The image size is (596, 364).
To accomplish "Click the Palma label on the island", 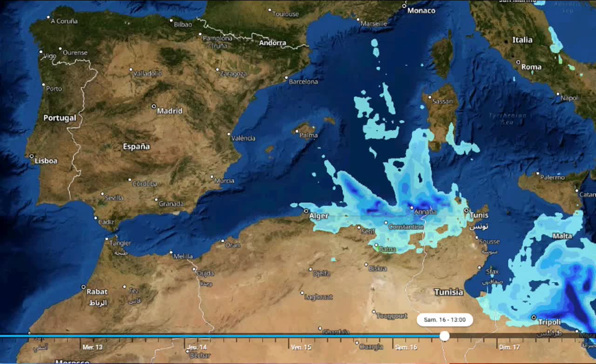I will 309,135.
